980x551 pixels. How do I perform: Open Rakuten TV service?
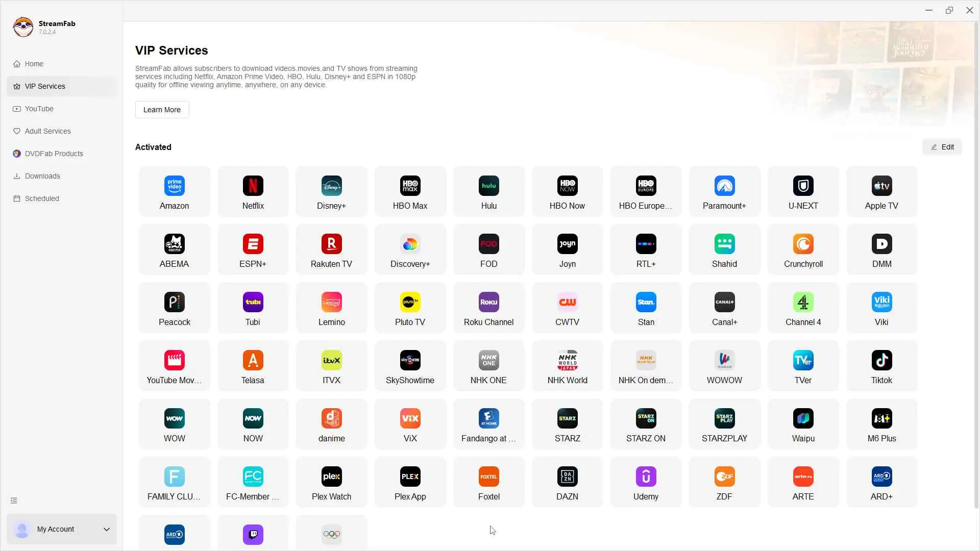click(x=331, y=250)
